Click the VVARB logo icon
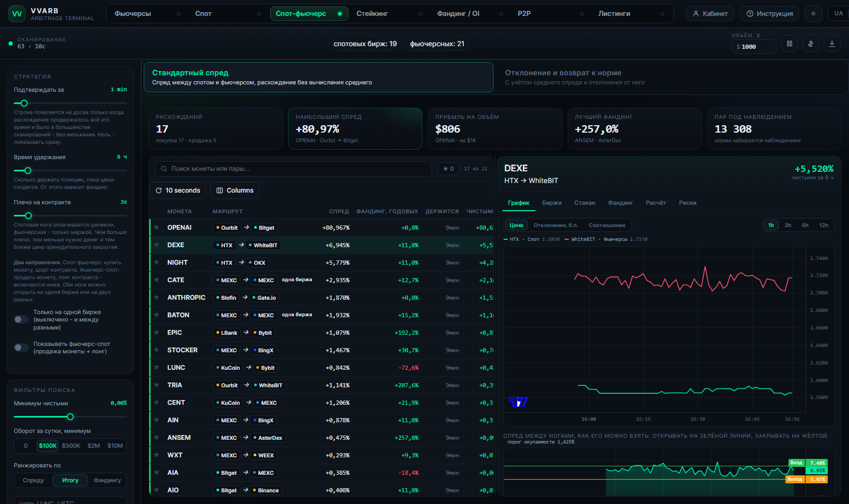This screenshot has height=504, width=849. [x=17, y=14]
